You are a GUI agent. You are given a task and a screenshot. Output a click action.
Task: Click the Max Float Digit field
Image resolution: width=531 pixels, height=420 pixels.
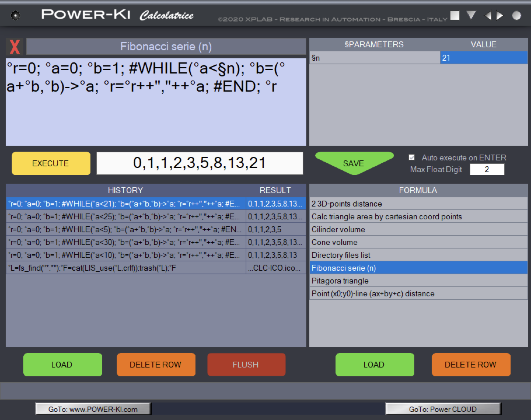pos(487,169)
